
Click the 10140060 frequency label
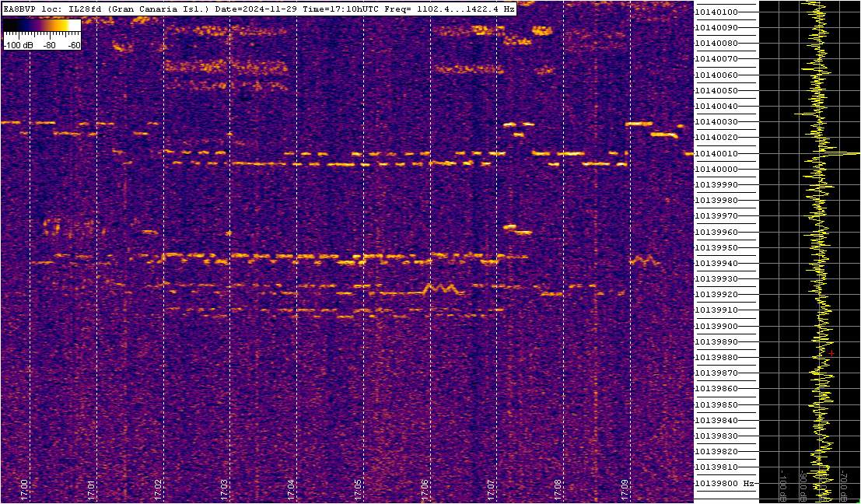(x=716, y=75)
